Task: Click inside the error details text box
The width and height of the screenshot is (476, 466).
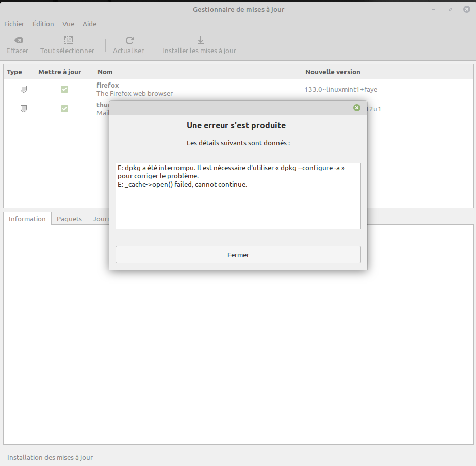Action: (238, 206)
